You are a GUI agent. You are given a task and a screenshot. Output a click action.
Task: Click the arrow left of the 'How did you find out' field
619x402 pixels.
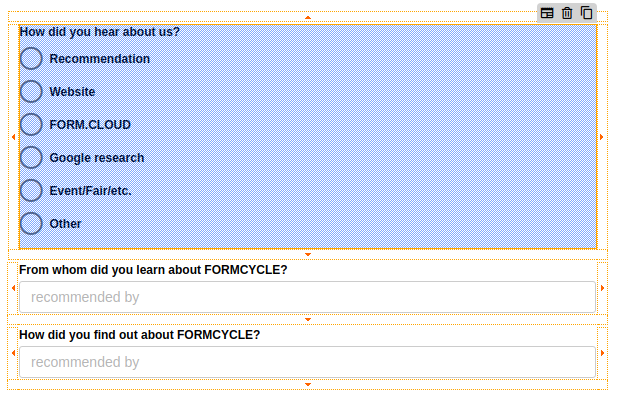(13, 353)
